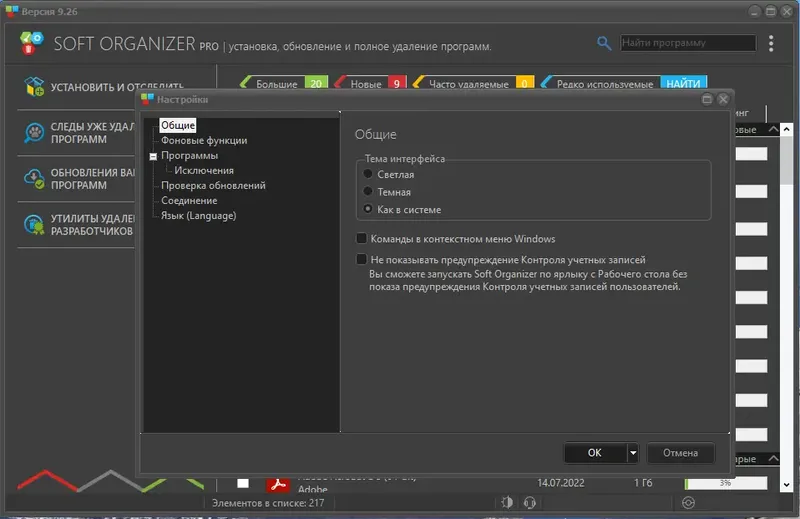This screenshot has height=519, width=800.
Task: Collapse the lower group ending in 'рые'
Action: point(773,458)
